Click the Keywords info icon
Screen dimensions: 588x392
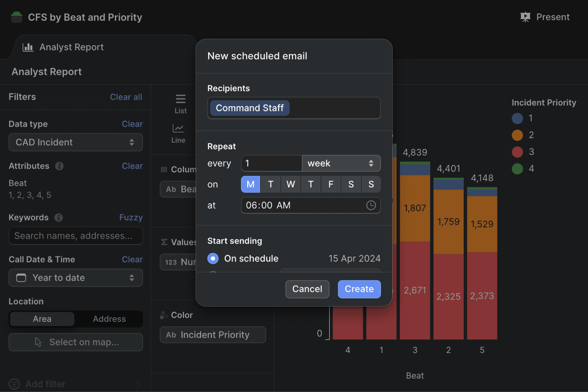coord(58,217)
